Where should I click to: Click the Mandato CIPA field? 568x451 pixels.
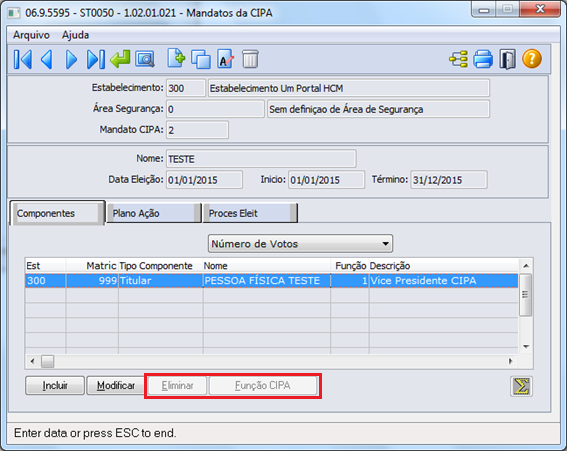[x=197, y=130]
